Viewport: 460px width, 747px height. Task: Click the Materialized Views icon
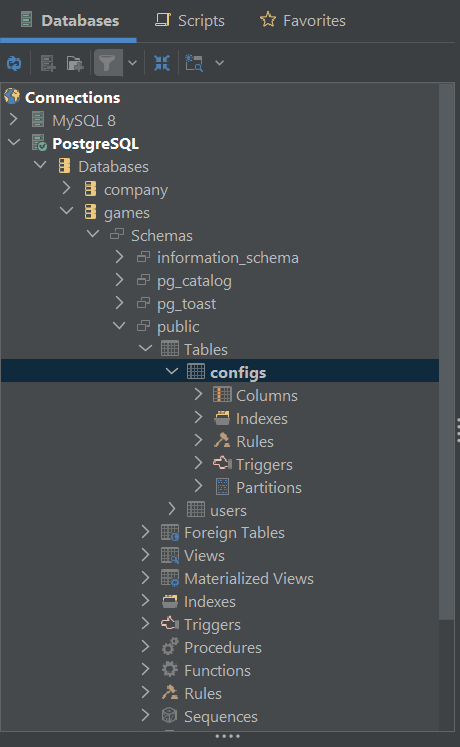(170, 578)
